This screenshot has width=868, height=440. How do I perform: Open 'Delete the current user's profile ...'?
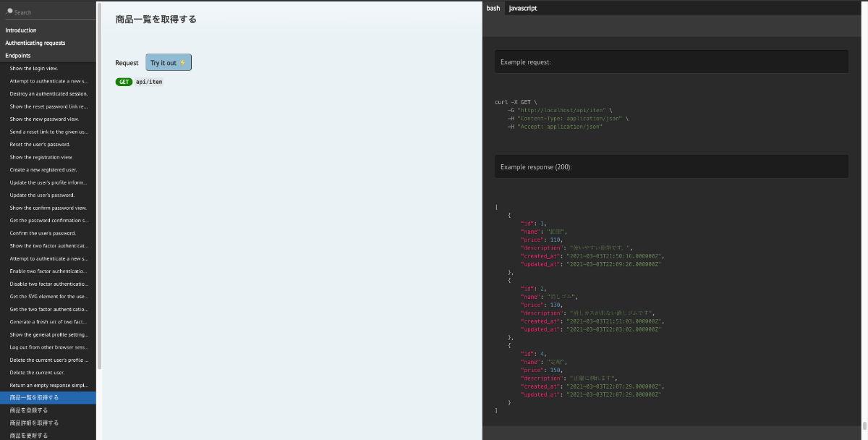48,360
